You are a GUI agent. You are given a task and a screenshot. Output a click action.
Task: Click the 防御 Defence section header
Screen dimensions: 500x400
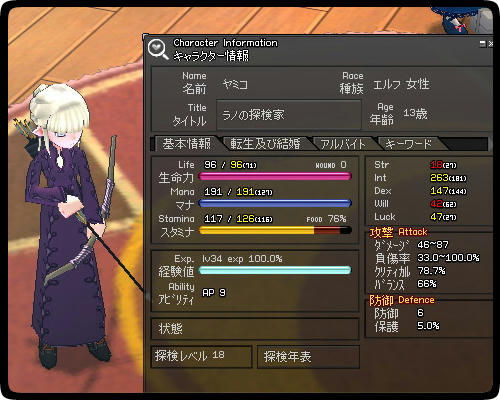click(x=402, y=300)
